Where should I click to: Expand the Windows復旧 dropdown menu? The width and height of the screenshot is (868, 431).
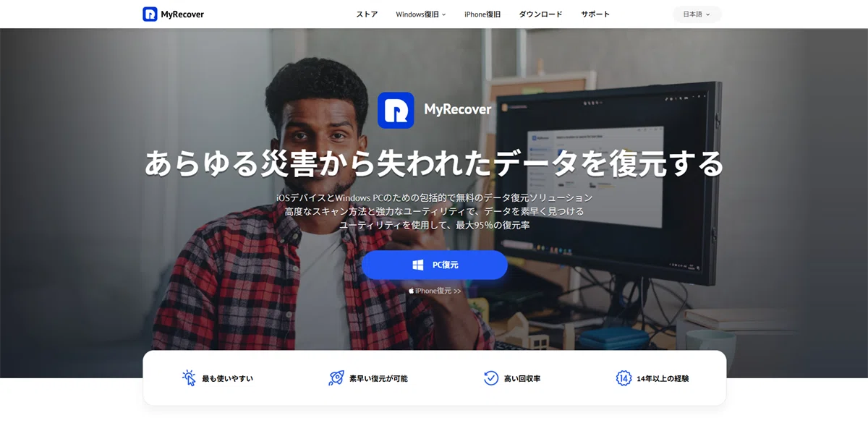click(421, 14)
